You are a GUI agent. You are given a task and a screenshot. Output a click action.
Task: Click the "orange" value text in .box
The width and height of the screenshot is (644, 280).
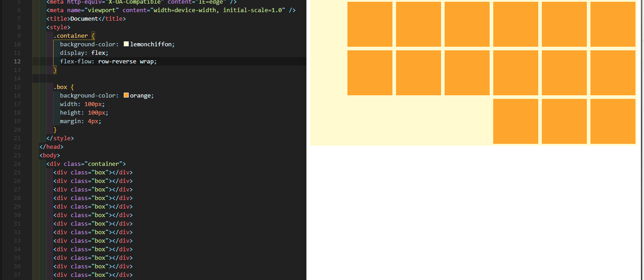coord(140,95)
